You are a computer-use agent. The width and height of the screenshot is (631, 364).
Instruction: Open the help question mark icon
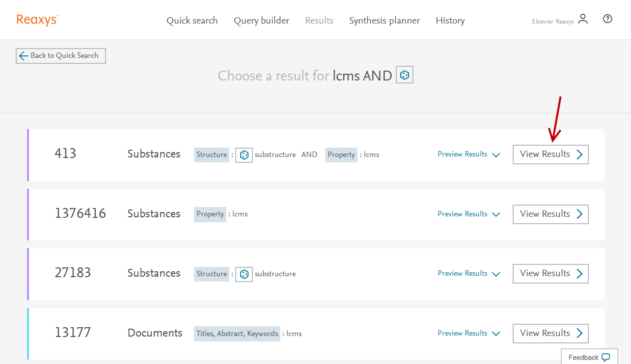[x=607, y=19]
